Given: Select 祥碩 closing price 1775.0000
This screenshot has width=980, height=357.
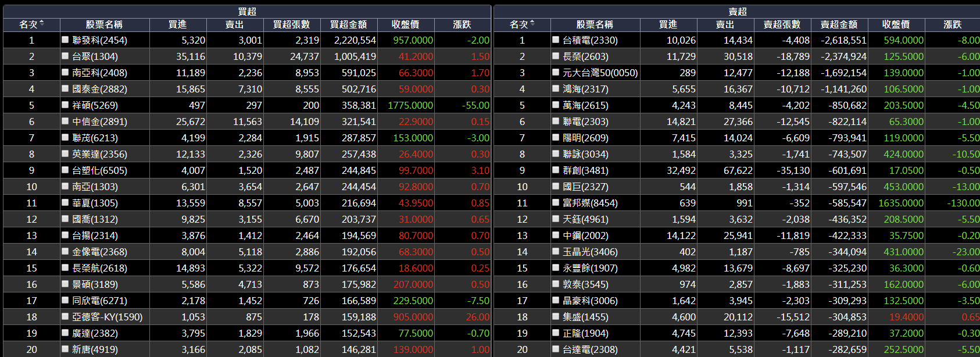Looking at the screenshot, I should pos(410,105).
